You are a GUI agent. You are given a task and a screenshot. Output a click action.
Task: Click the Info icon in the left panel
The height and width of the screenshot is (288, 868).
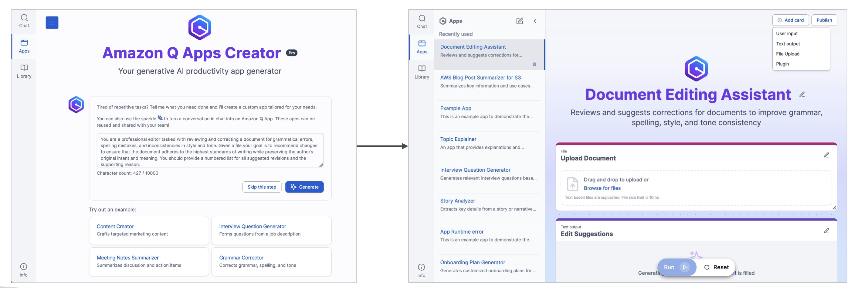[24, 270]
